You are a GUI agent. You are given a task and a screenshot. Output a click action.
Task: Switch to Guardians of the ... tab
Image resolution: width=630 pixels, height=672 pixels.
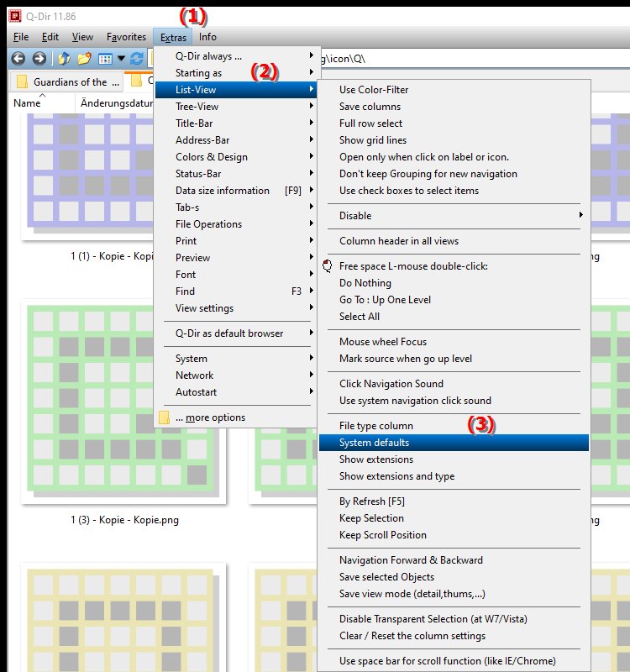tap(67, 81)
